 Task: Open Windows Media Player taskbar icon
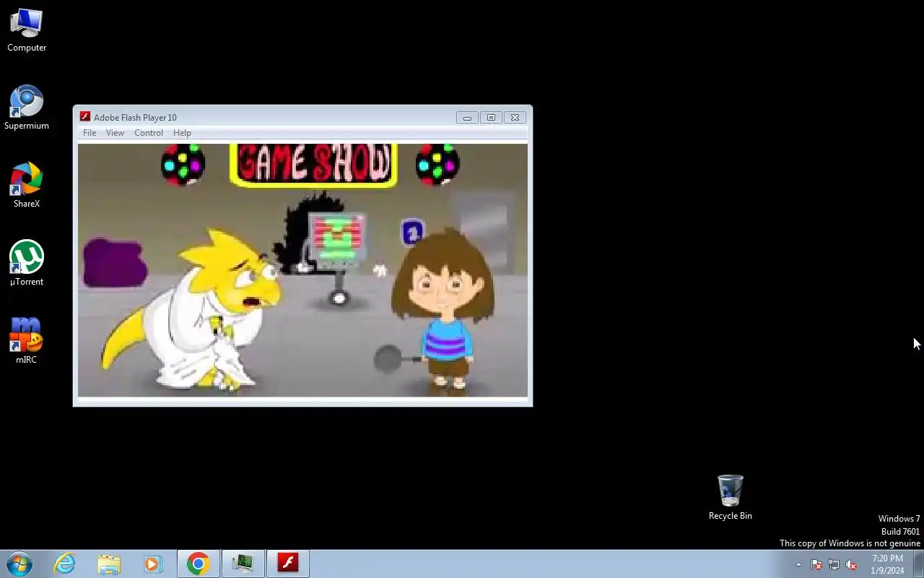(x=153, y=564)
